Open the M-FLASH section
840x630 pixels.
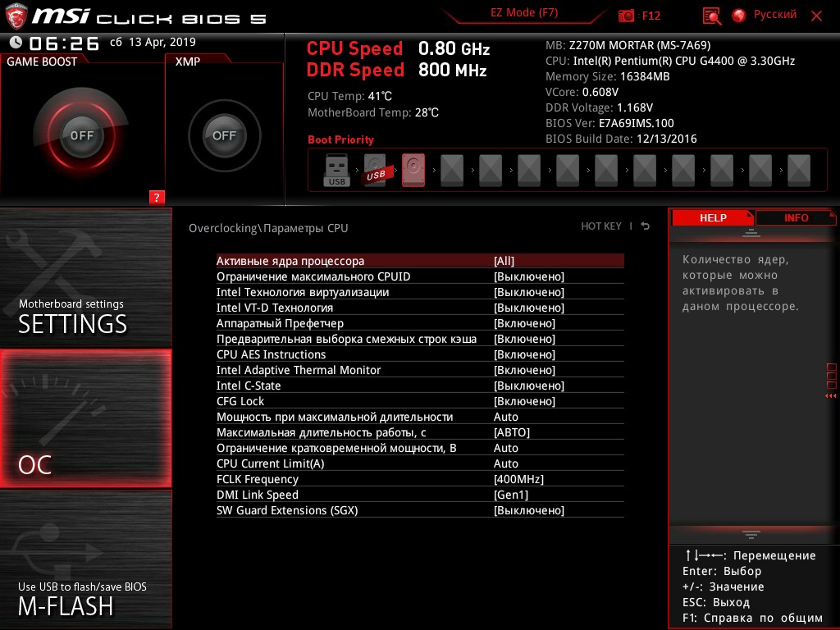point(85,559)
